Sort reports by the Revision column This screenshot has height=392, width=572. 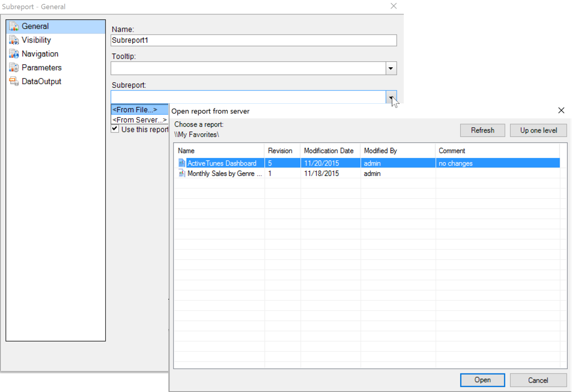click(282, 151)
